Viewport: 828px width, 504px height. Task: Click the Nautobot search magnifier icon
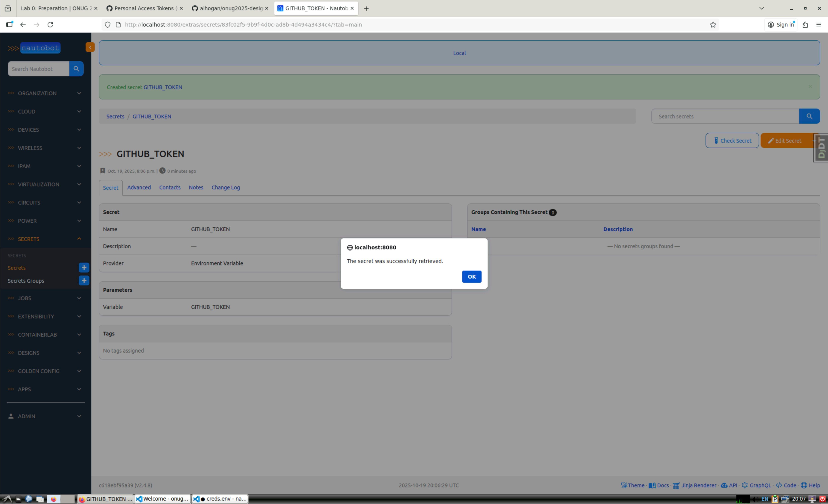click(x=76, y=69)
